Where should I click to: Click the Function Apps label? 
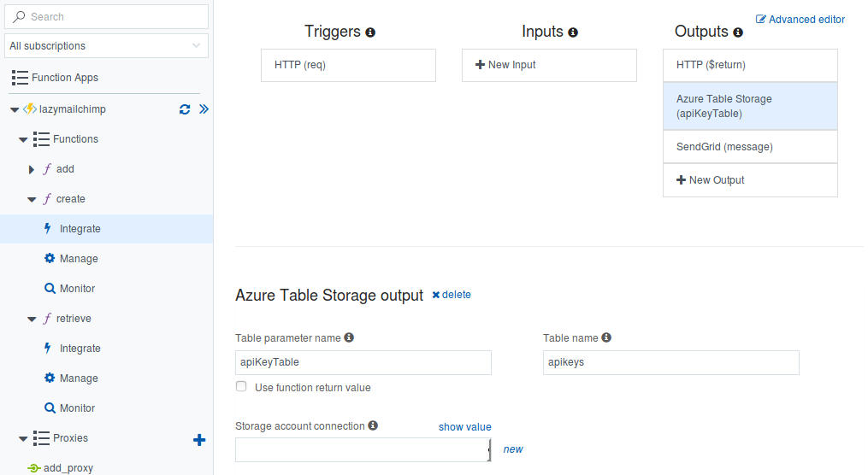65,78
